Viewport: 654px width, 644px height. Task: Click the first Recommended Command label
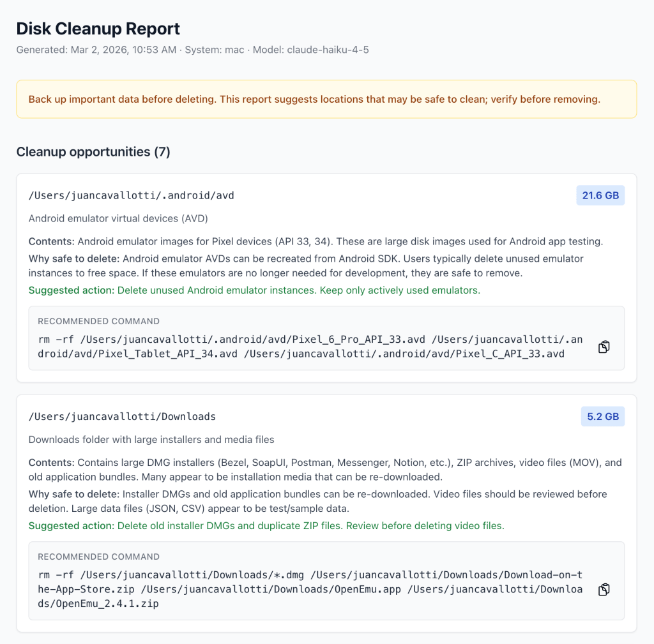(98, 321)
